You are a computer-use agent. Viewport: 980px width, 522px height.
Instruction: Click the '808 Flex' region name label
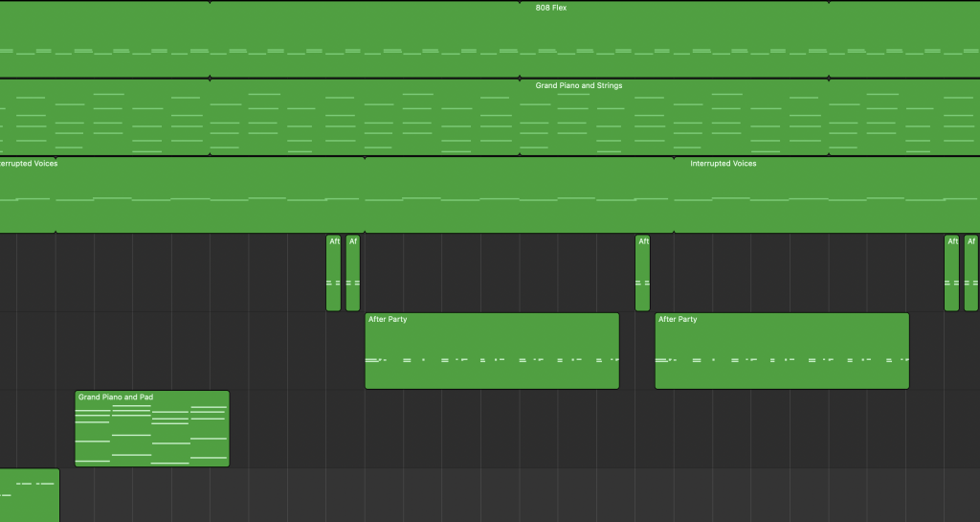click(551, 8)
